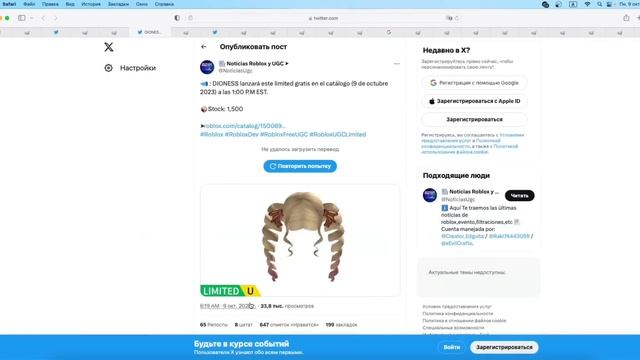Viewport: 640px width, 360px height.
Task: Click the Настройки gear icon
Action: [109, 68]
